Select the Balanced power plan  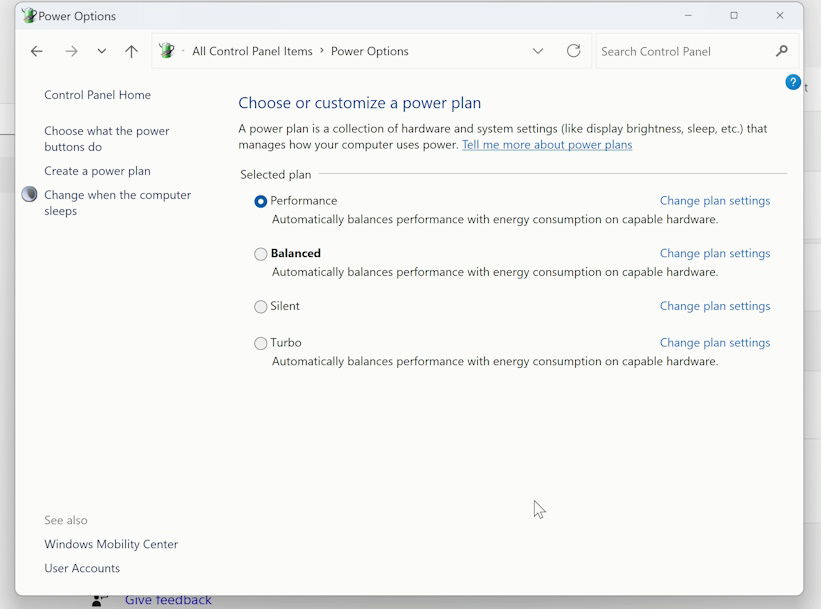[x=261, y=254]
